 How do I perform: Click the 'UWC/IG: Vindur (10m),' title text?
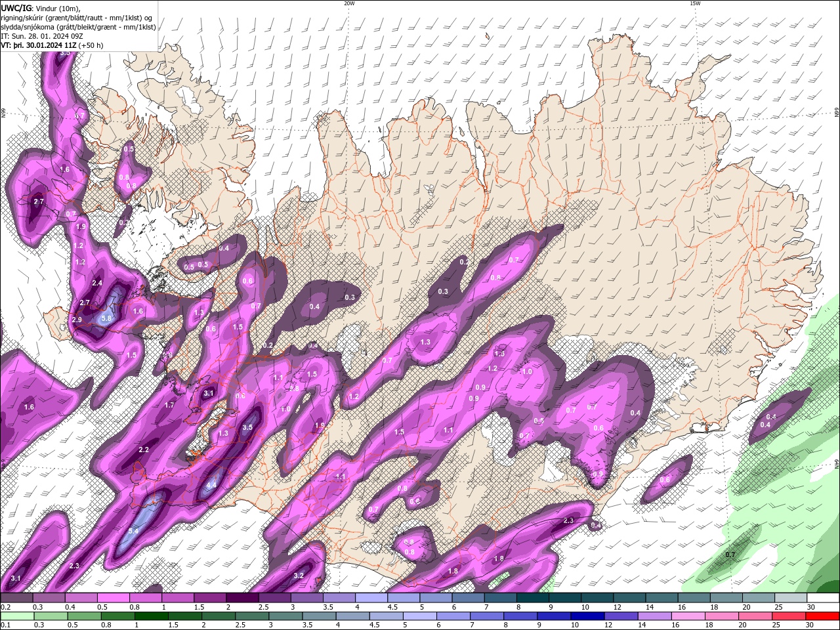coord(40,8)
